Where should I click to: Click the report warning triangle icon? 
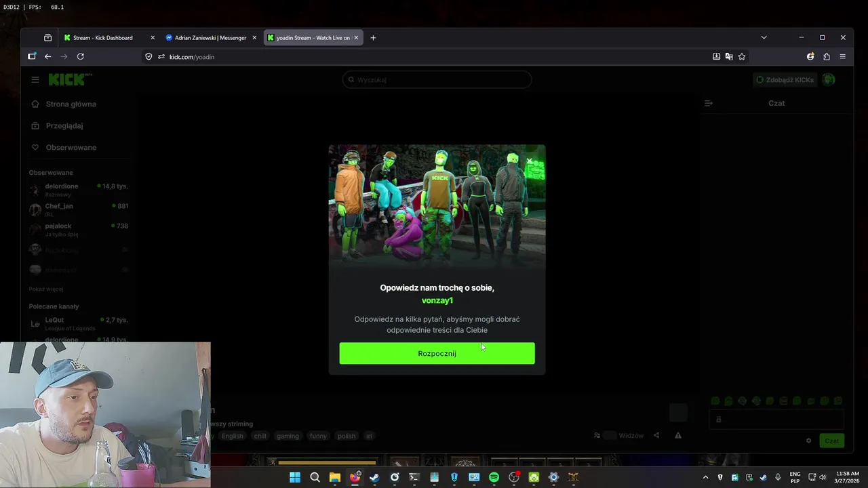pos(677,436)
